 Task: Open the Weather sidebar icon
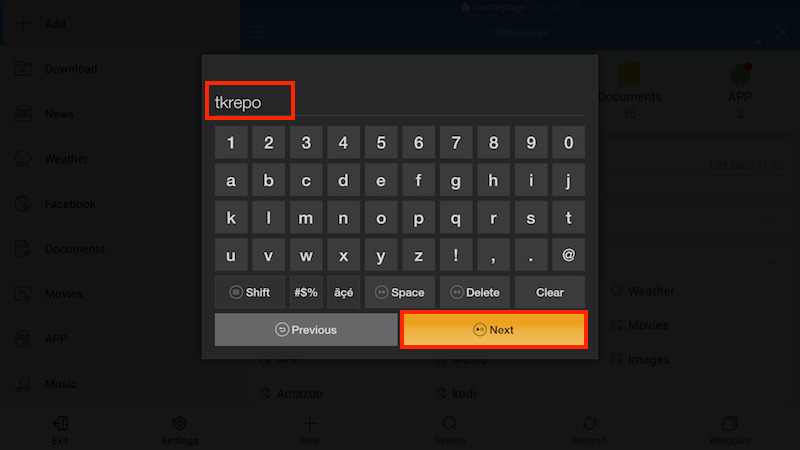23,159
